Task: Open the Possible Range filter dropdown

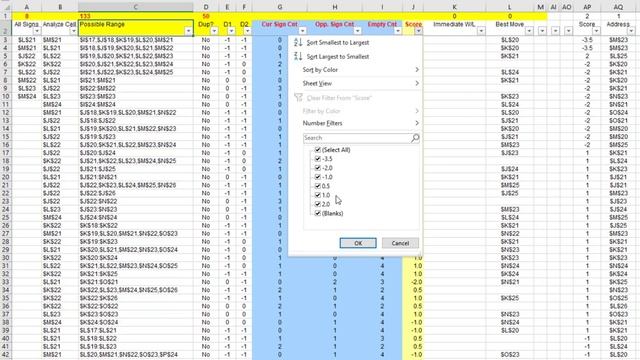Action: point(188,31)
